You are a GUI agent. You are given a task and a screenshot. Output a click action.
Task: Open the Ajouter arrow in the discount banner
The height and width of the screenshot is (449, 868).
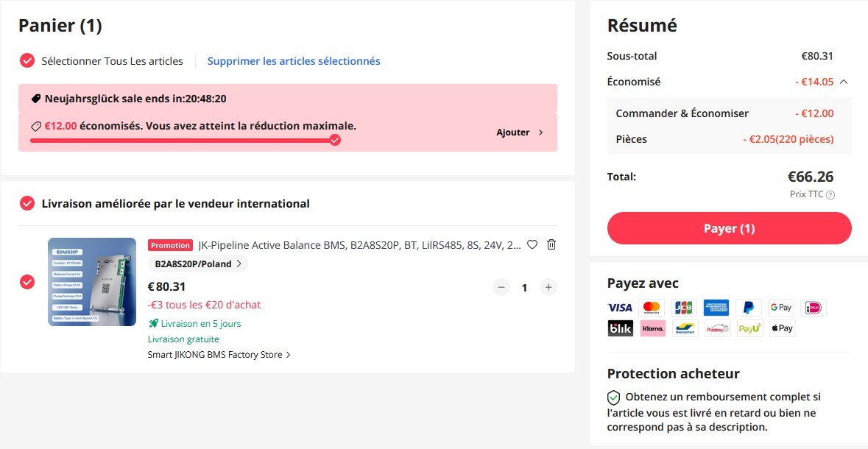521,132
